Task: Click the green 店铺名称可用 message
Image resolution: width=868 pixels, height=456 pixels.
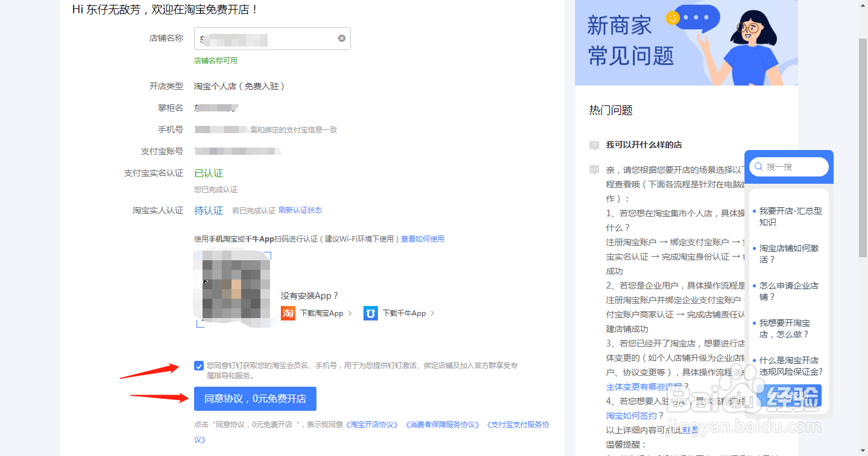Action: pyautogui.click(x=216, y=61)
